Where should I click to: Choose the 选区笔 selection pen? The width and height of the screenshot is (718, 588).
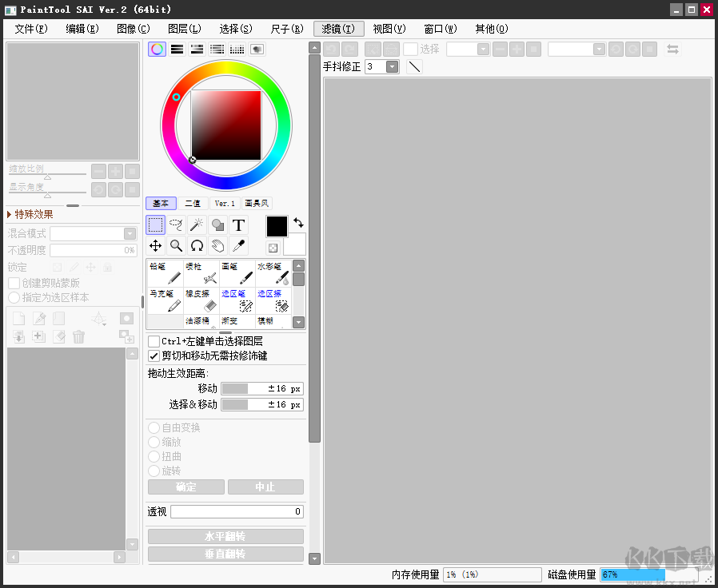coord(237,300)
